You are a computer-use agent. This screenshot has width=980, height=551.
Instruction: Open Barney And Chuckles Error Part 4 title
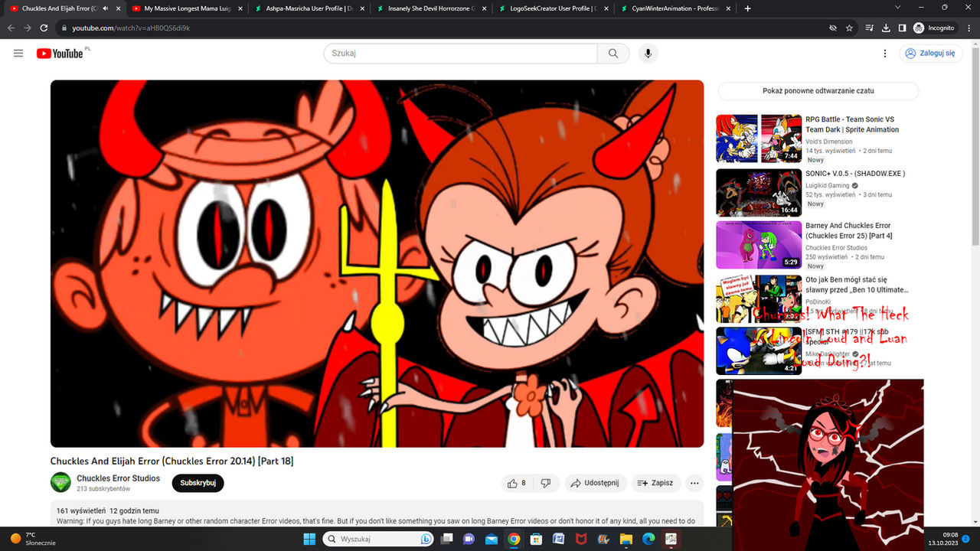click(x=848, y=230)
